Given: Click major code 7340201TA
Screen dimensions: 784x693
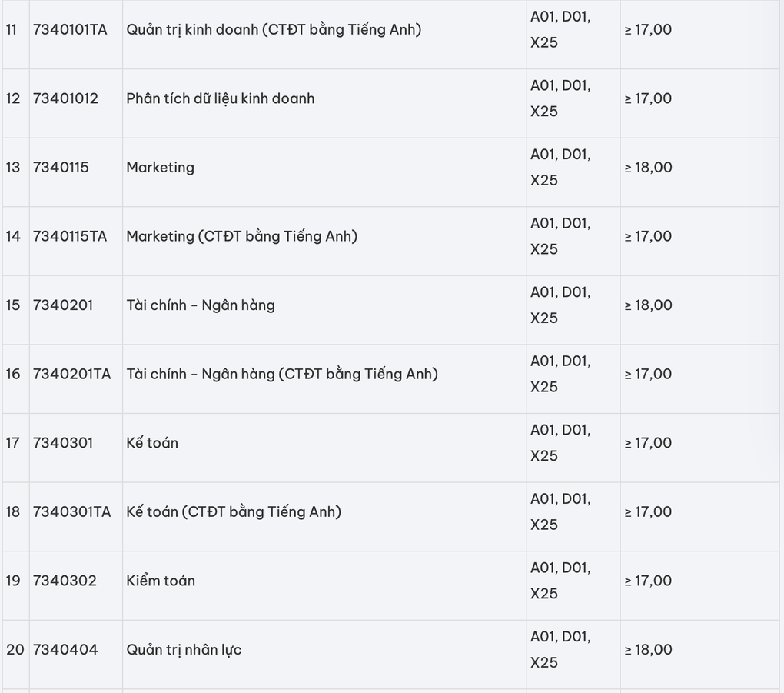Looking at the screenshot, I should 72,375.
